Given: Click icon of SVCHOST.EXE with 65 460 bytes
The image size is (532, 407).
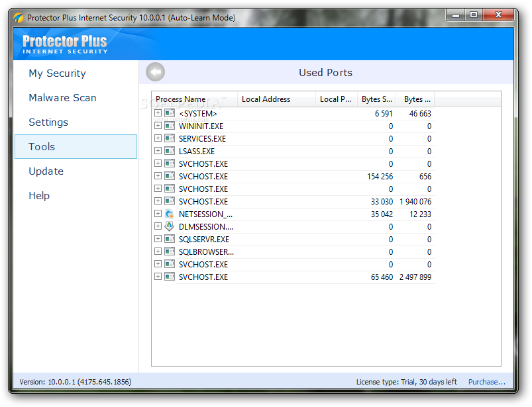Looking at the screenshot, I should click(x=170, y=277).
